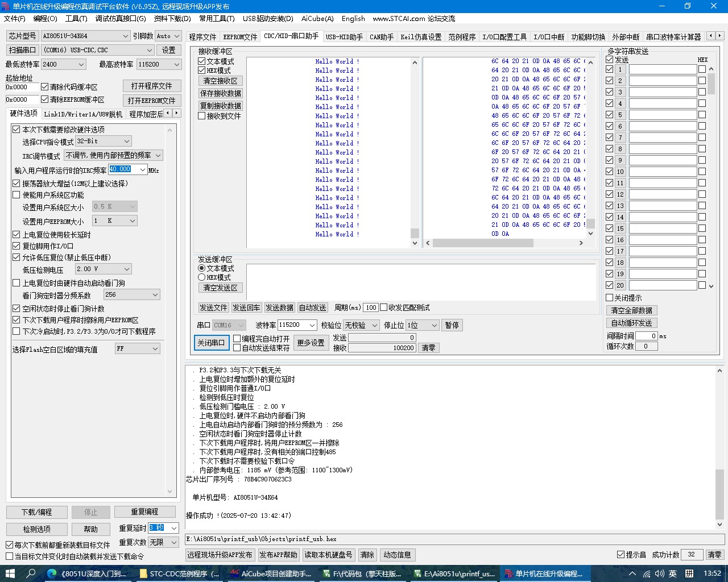Screen dimensions: 728x582
Task: Switch to the USB-HID助手 tab
Action: (x=344, y=37)
